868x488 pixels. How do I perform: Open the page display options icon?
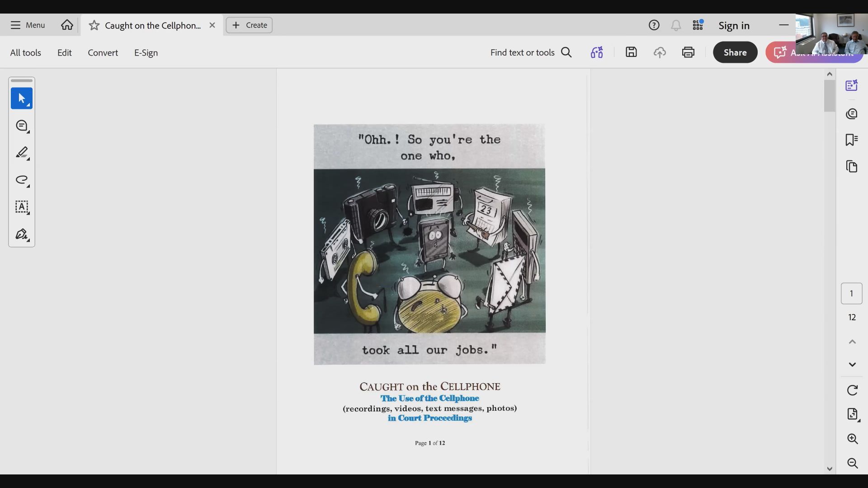coord(852,414)
